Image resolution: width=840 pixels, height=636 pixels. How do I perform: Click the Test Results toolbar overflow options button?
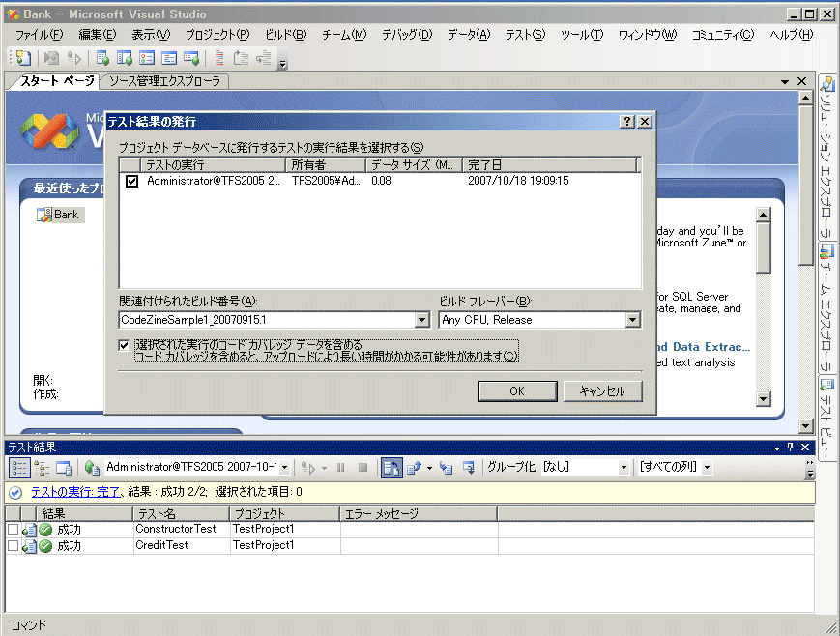tap(810, 468)
